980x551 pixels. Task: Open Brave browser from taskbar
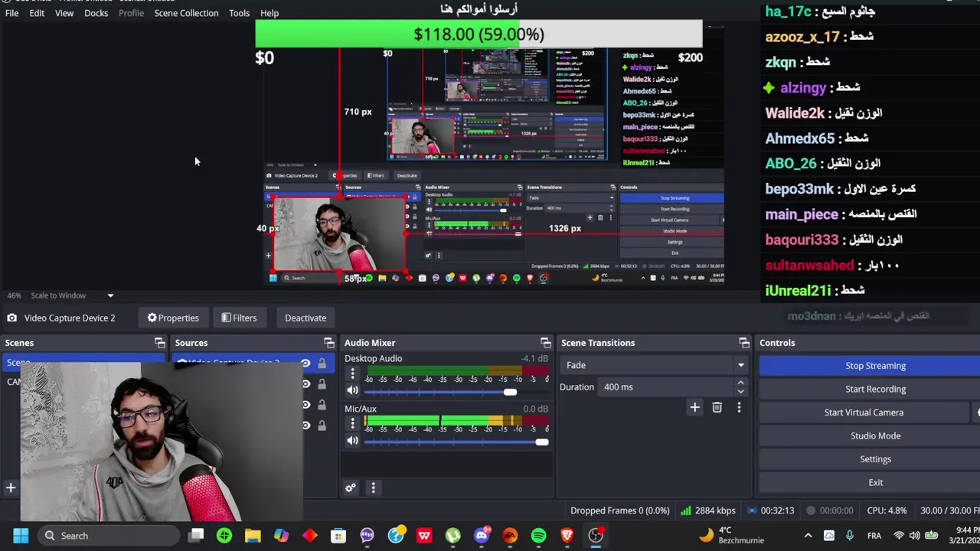click(567, 536)
